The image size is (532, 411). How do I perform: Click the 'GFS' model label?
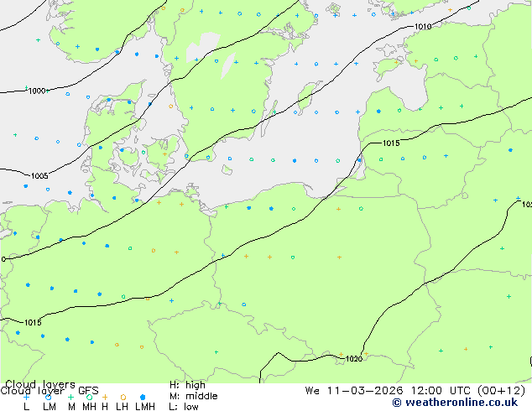pos(88,391)
